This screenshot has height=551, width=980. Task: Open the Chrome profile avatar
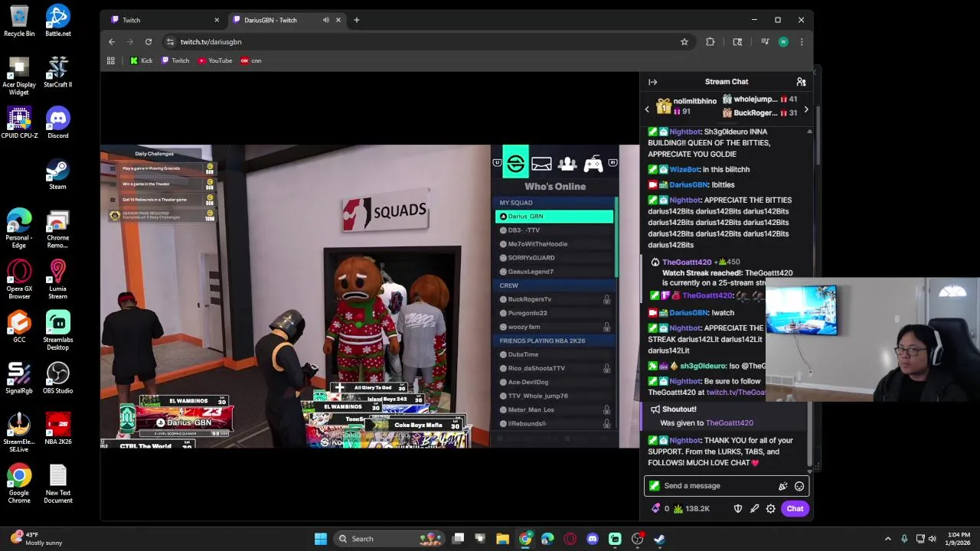(783, 42)
